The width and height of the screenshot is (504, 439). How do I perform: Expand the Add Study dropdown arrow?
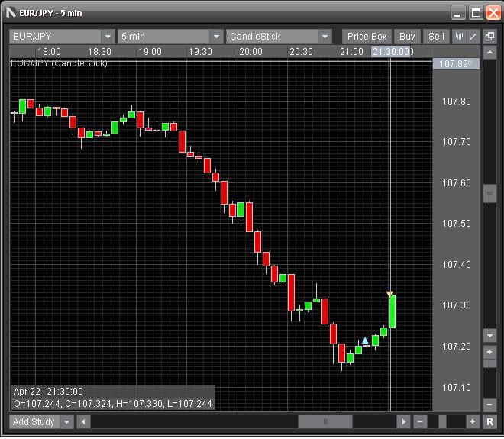(67, 422)
